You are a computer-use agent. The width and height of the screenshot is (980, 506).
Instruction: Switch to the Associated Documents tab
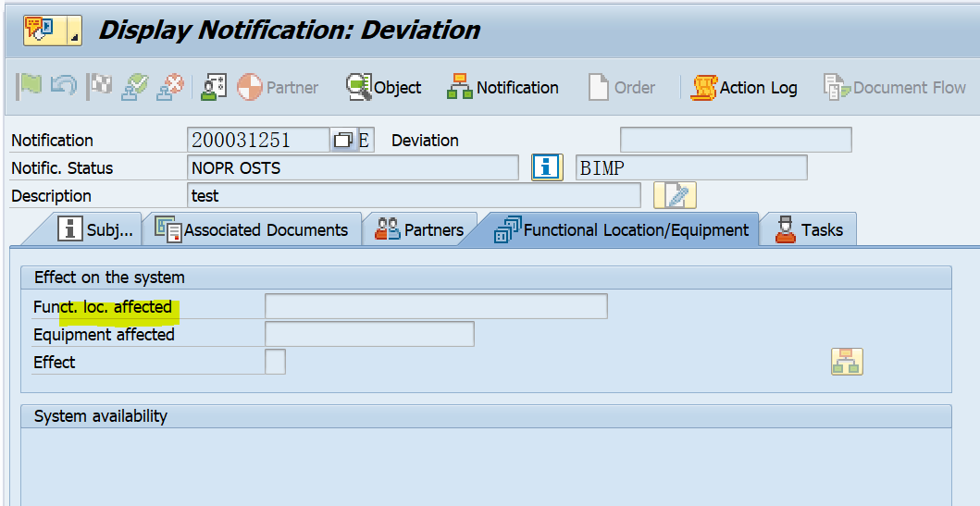252,230
